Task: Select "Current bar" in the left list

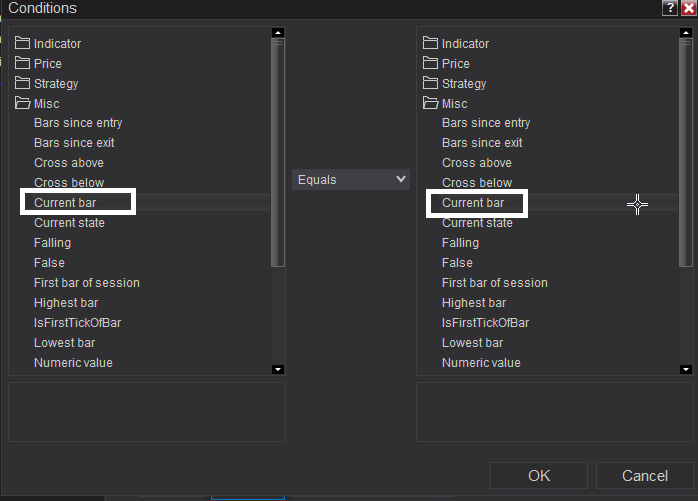Action: [65, 203]
